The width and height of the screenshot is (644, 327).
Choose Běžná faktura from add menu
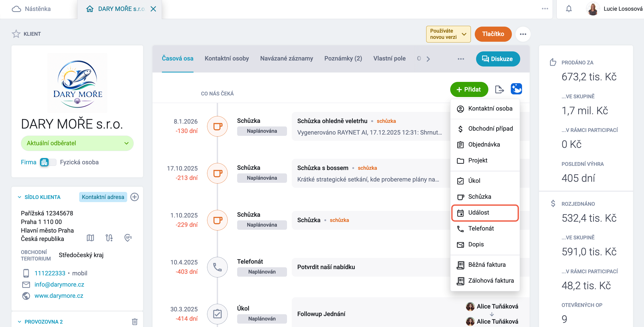coord(485,265)
